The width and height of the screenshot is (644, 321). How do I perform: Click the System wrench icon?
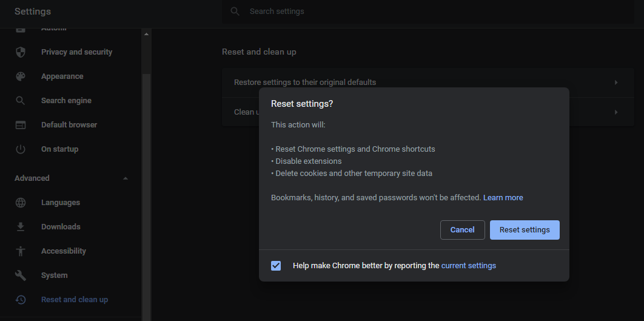[21, 275]
